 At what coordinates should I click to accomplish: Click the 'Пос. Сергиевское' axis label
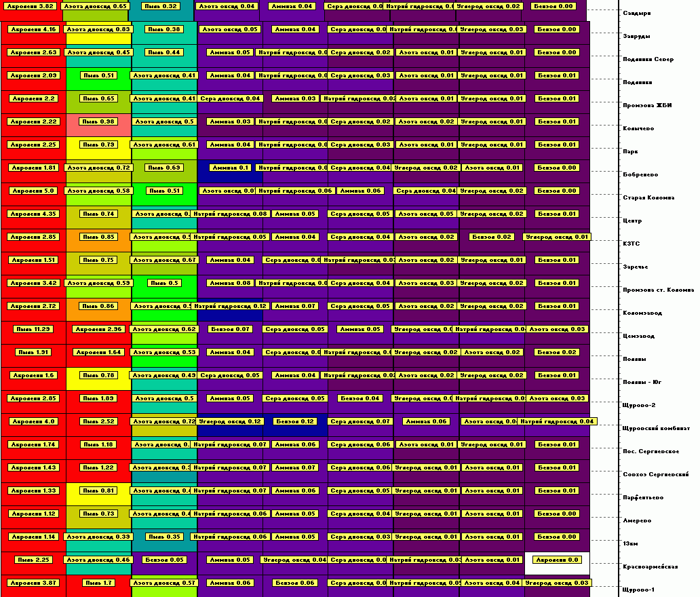(x=651, y=451)
